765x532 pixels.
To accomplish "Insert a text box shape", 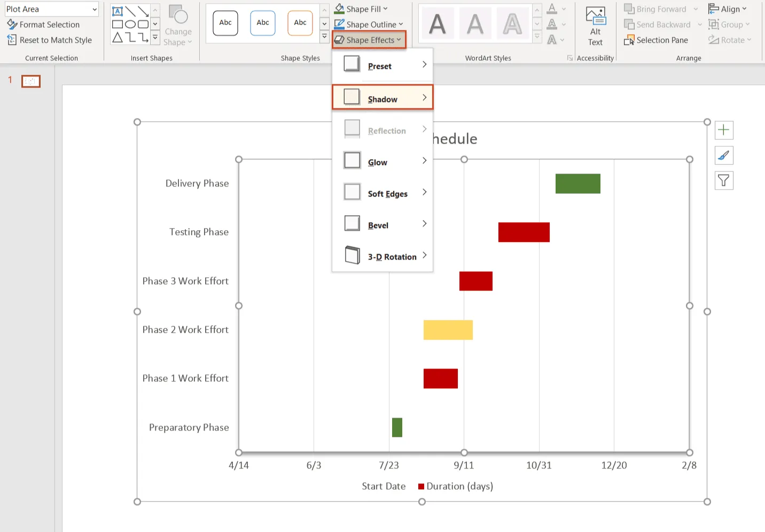I will click(118, 11).
